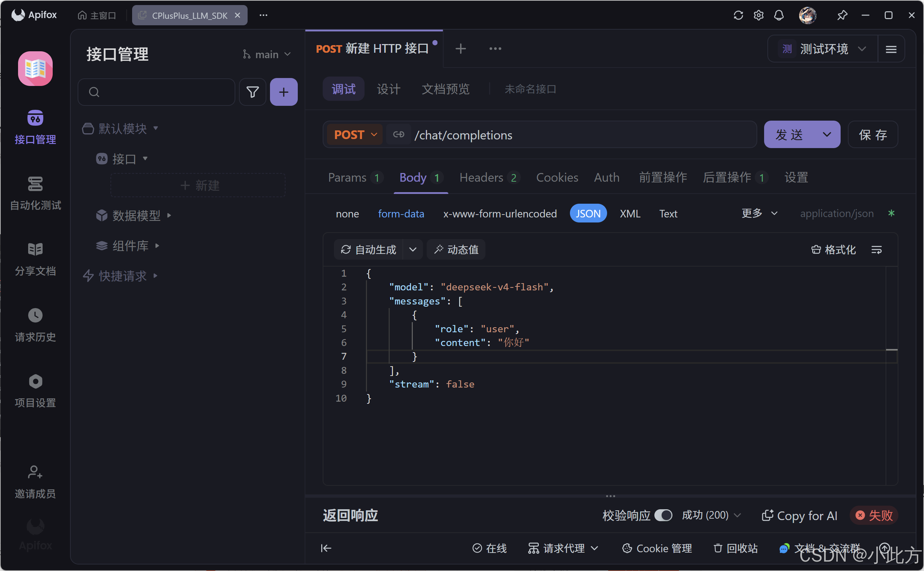
Task: Toggle word wrap icon in editor
Action: tap(876, 249)
